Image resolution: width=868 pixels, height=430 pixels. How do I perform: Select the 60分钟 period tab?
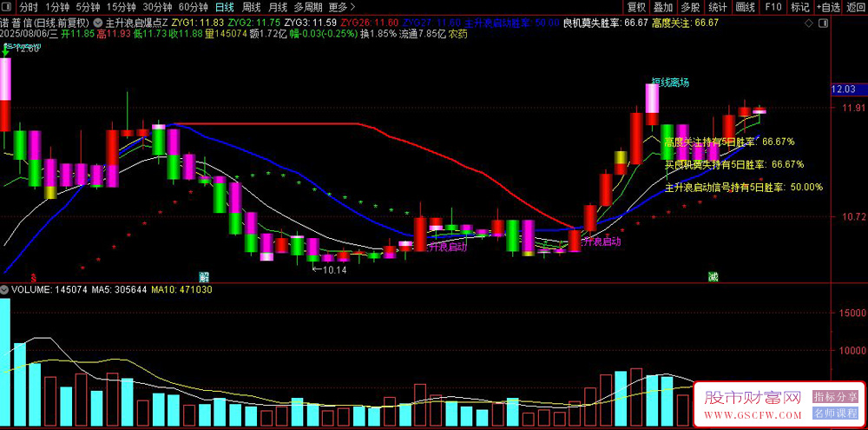pos(194,7)
